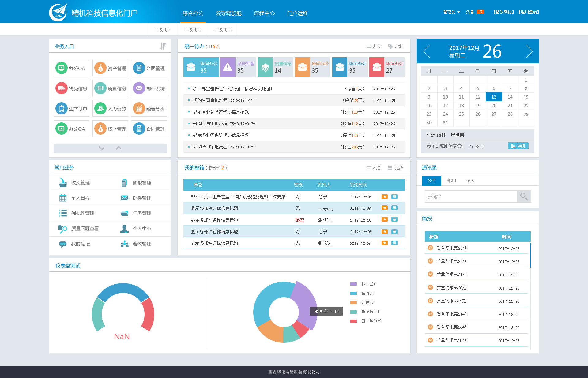Go to next month in calendar
This screenshot has height=378, width=588.
coord(530,51)
